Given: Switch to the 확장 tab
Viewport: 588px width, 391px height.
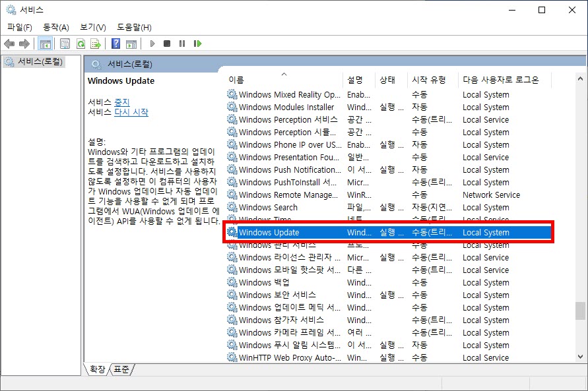Looking at the screenshot, I should (98, 369).
